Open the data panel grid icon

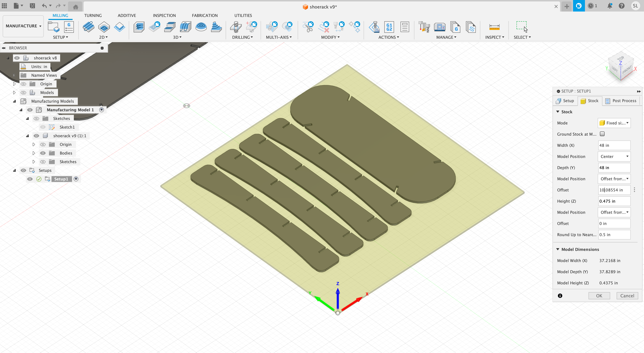pyautogui.click(x=5, y=6)
